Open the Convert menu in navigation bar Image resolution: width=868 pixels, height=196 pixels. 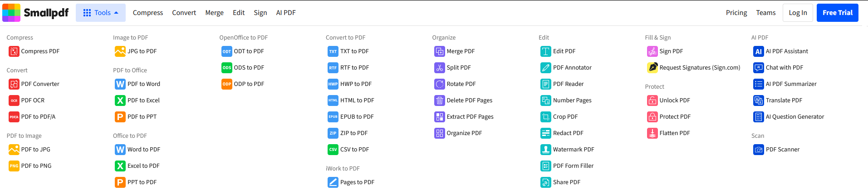point(184,13)
